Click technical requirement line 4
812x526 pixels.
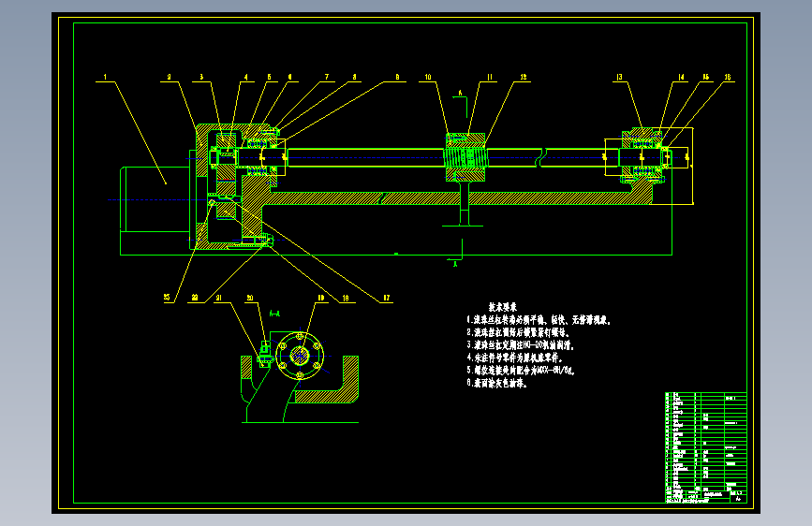(514, 358)
